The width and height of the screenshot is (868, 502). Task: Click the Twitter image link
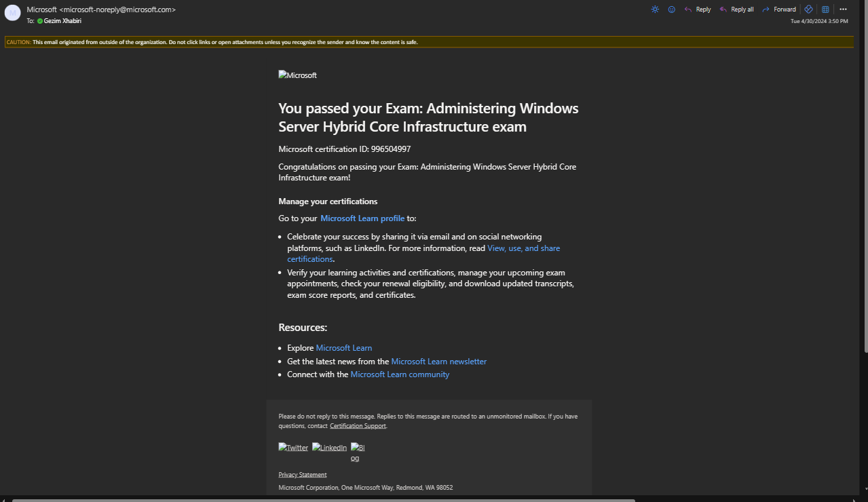(293, 448)
